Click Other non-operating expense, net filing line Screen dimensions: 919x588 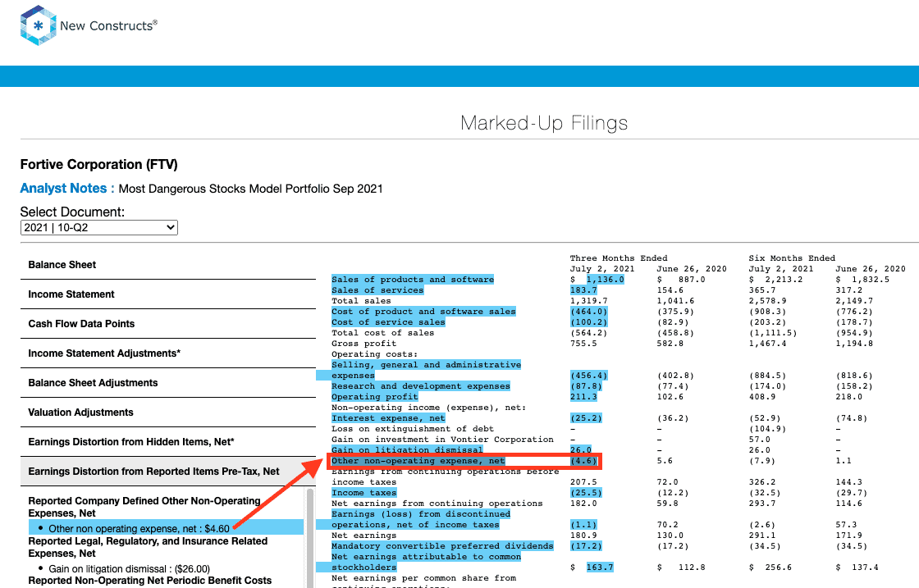(418, 461)
